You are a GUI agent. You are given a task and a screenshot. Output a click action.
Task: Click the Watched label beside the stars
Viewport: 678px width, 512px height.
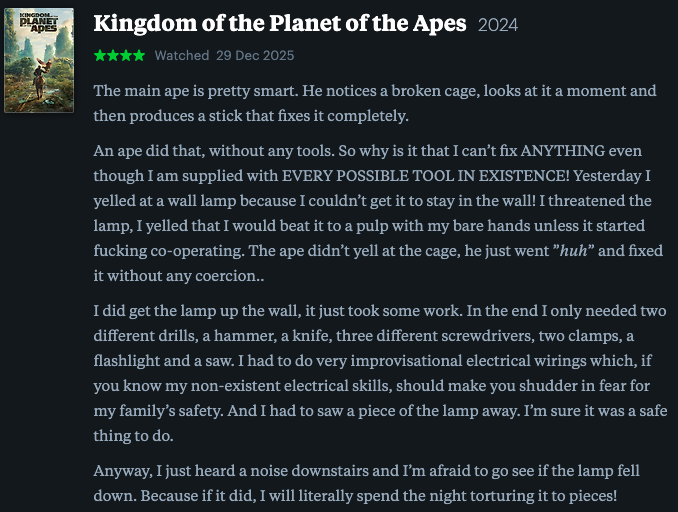pyautogui.click(x=181, y=55)
